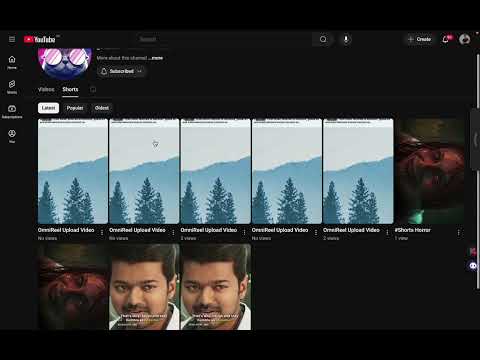Viewport: 480px width, 360px height.
Task: Open the second-row horror face short
Action: tap(73, 287)
